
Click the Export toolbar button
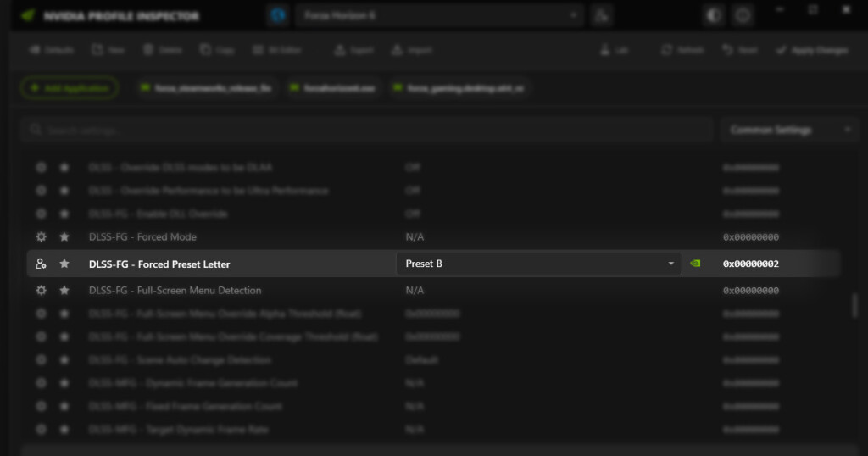coord(354,50)
